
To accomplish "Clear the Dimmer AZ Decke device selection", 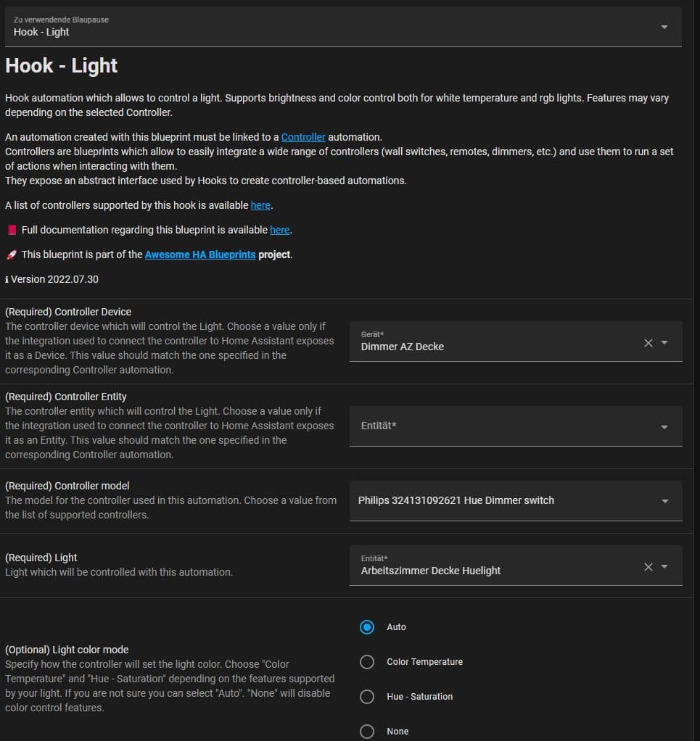I will (x=648, y=343).
